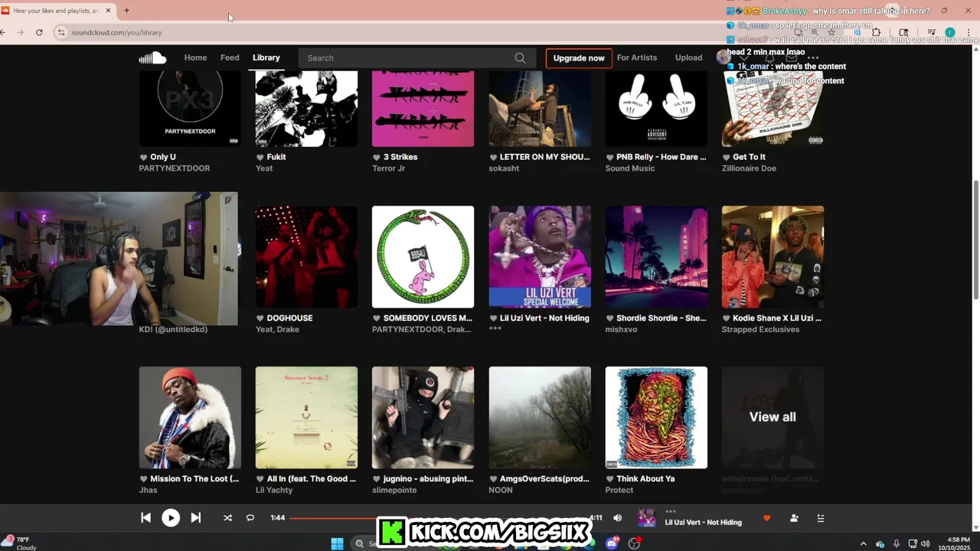Screen dimensions: 980x551
Task: Open the Home tab
Action: click(x=195, y=57)
